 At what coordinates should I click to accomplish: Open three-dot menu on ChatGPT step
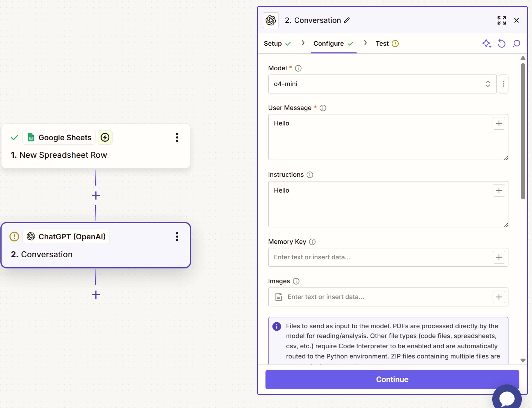(177, 237)
